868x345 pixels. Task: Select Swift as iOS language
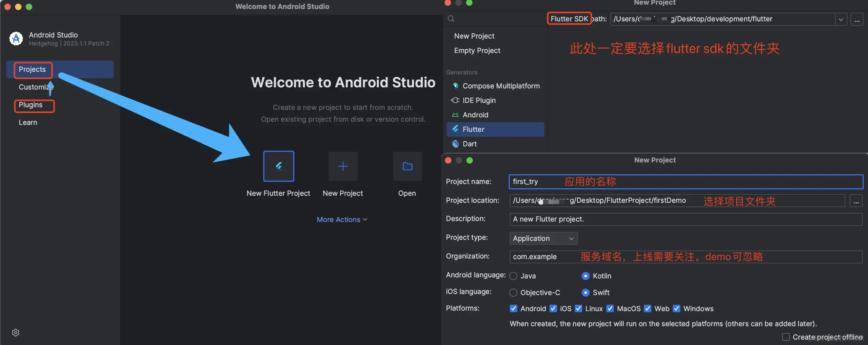click(x=586, y=293)
